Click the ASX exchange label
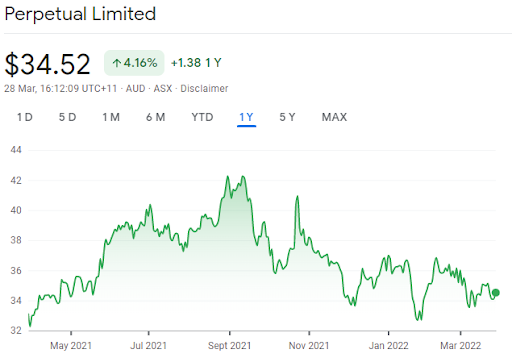 163,89
